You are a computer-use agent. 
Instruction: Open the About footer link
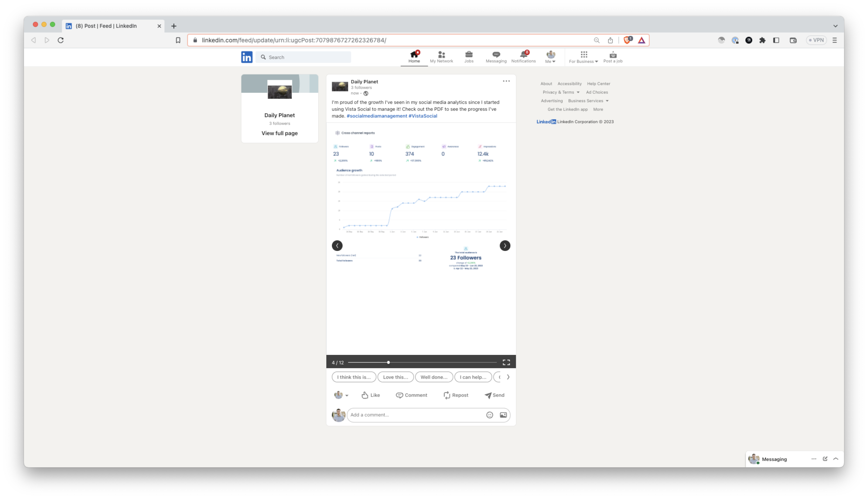click(x=546, y=84)
